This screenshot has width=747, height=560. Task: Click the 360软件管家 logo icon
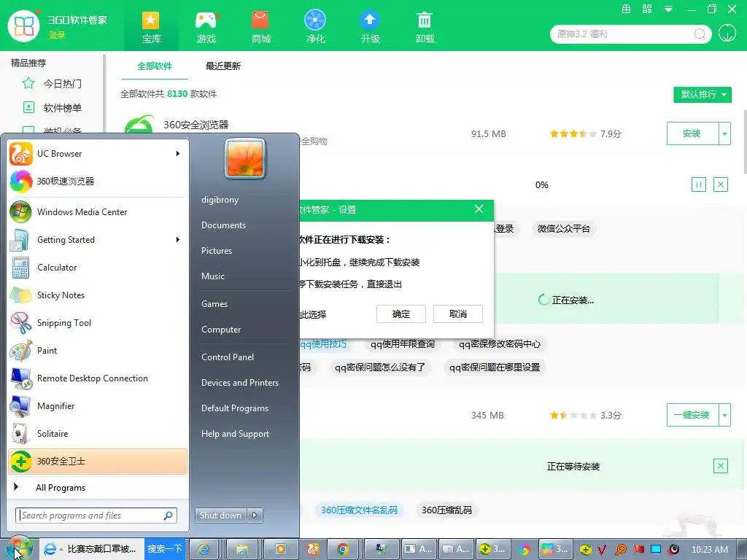(x=24, y=26)
